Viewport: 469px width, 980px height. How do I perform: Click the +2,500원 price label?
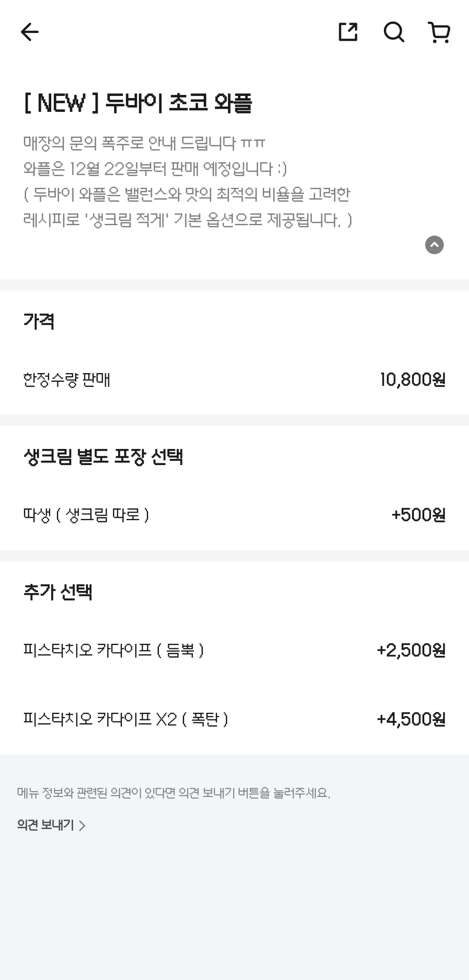pyautogui.click(x=411, y=650)
